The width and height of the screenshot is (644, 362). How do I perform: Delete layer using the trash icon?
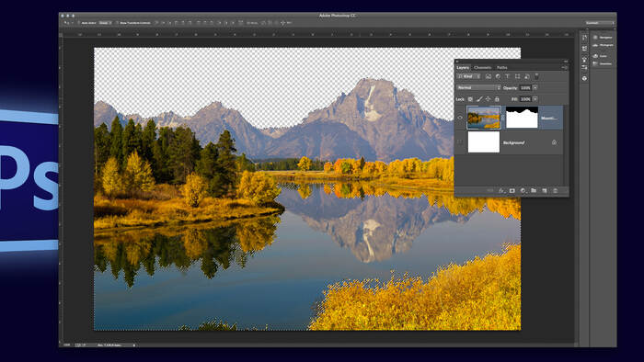click(x=556, y=190)
